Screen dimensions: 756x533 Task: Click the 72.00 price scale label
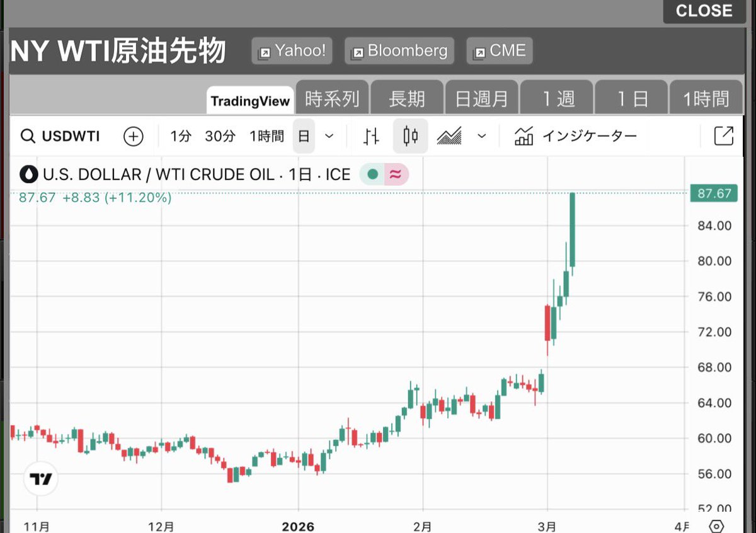pyautogui.click(x=714, y=332)
